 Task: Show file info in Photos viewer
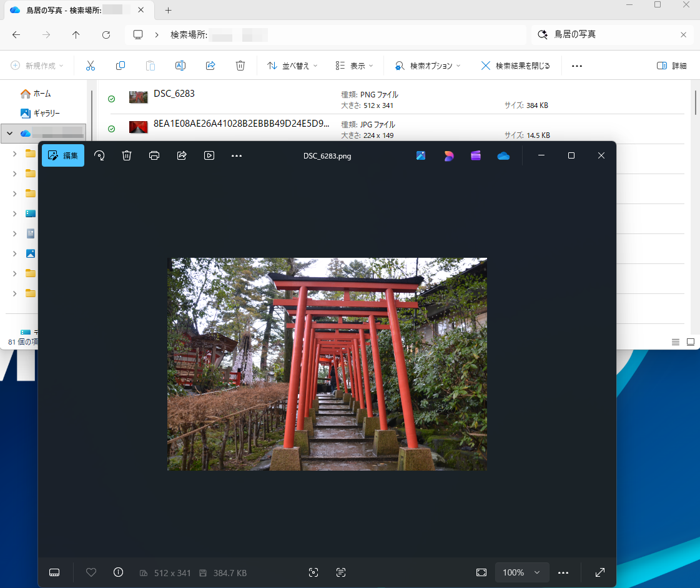118,572
